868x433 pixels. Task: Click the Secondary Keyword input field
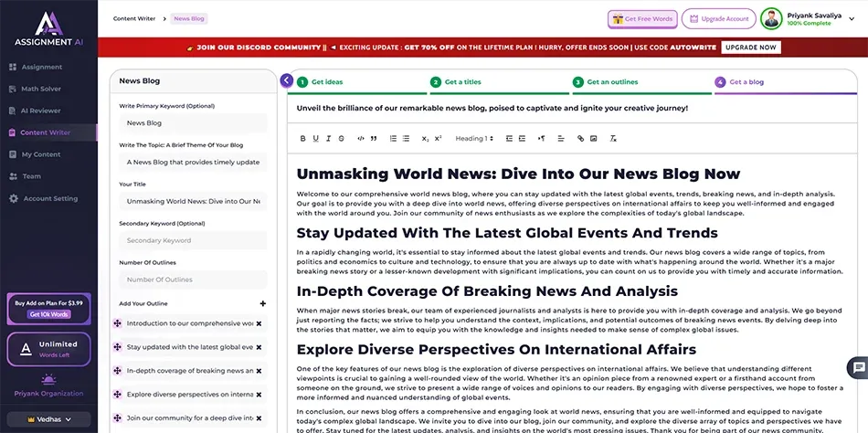click(193, 241)
